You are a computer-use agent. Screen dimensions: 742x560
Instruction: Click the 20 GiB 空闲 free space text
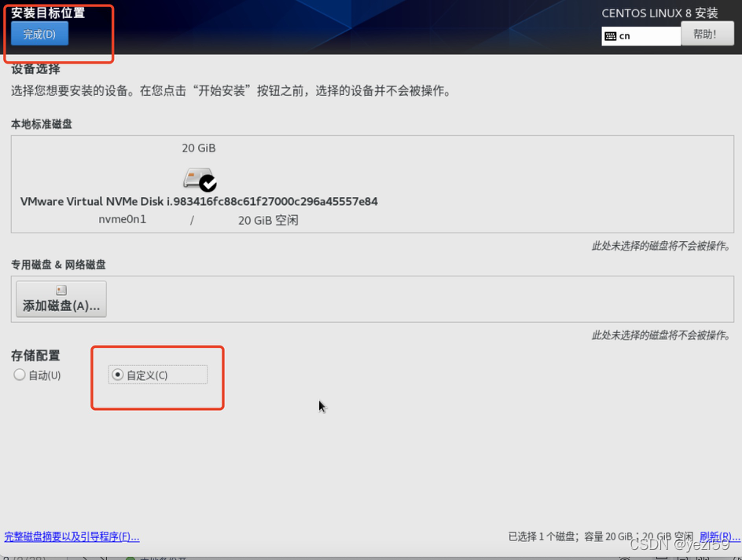268,221
